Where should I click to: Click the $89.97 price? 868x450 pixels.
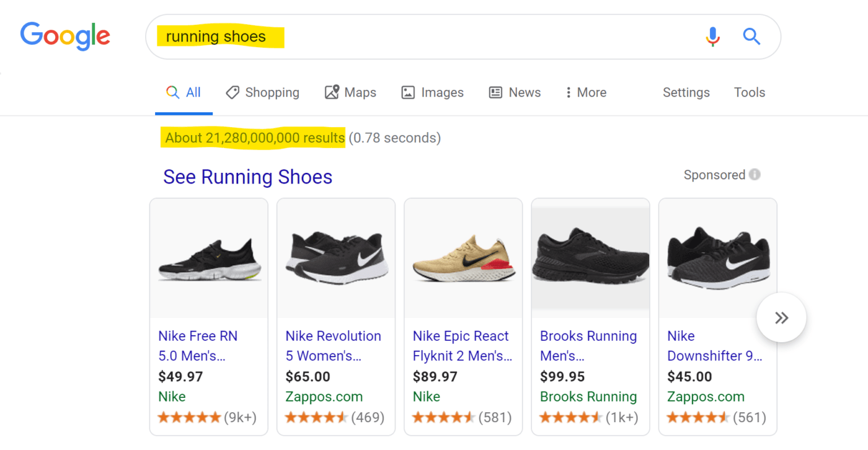[x=435, y=377]
